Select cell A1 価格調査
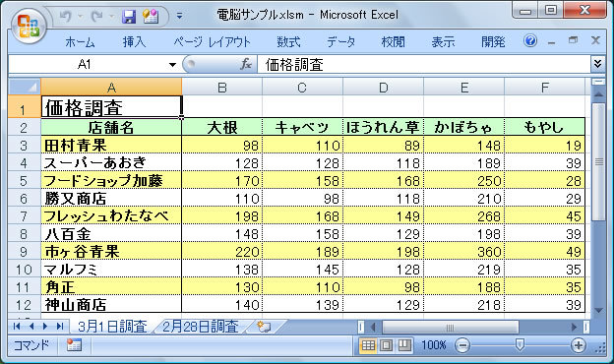This screenshot has height=364, width=614. pos(111,106)
